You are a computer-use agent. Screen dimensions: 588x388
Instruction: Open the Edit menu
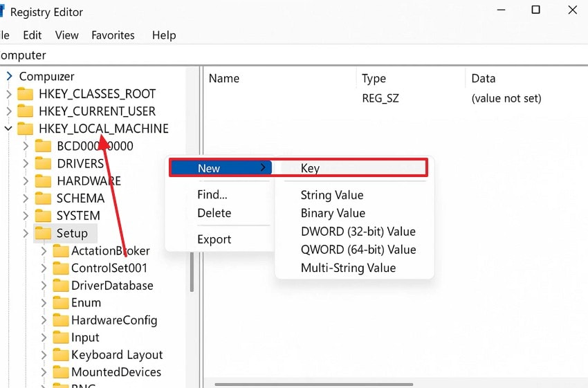point(33,35)
